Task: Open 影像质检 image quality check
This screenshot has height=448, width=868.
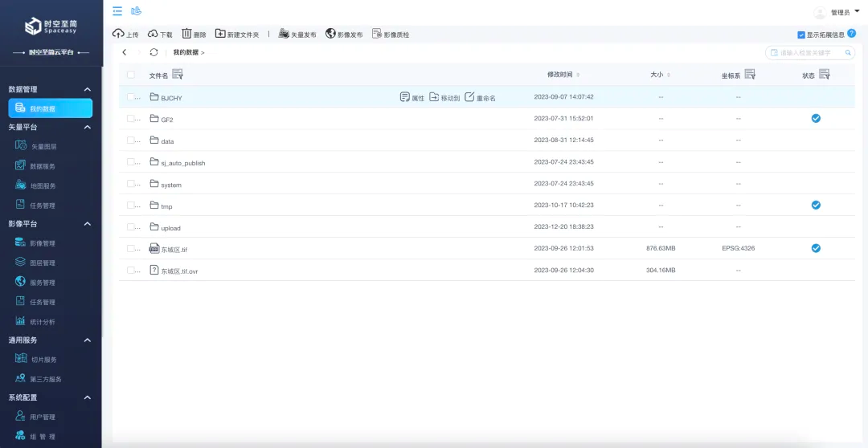Action: pyautogui.click(x=391, y=35)
